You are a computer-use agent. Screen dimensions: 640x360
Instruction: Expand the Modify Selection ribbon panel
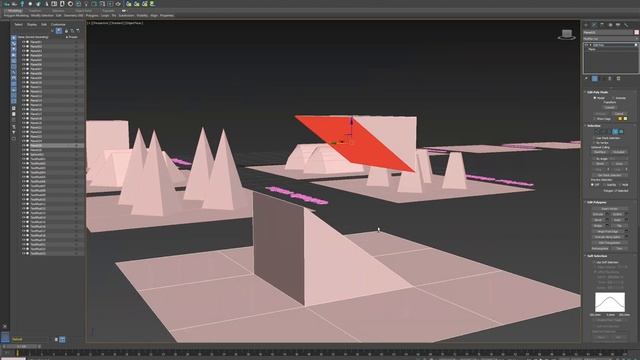tap(42, 16)
